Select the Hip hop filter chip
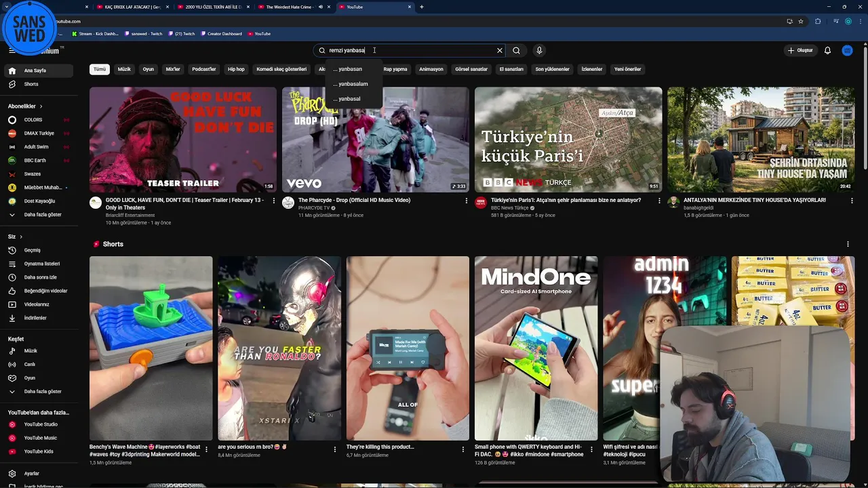Image resolution: width=868 pixels, height=488 pixels. pos(236,69)
